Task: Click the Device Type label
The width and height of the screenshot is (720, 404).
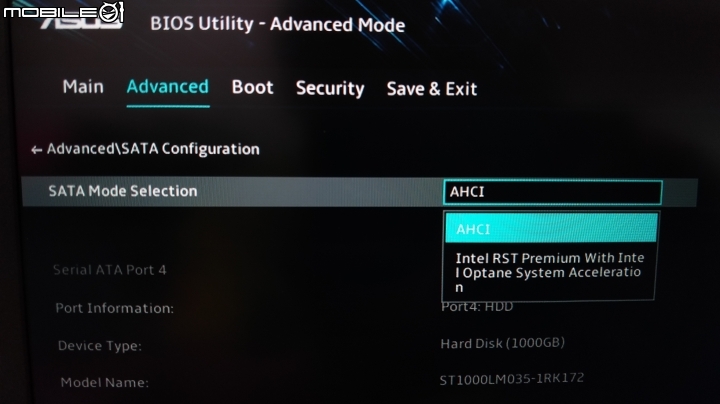Action: (100, 346)
